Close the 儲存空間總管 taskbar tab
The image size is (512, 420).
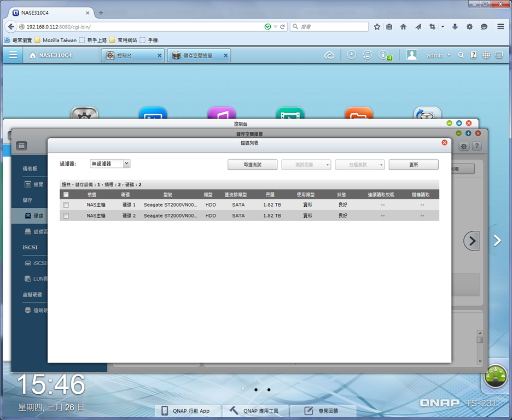coord(225,55)
